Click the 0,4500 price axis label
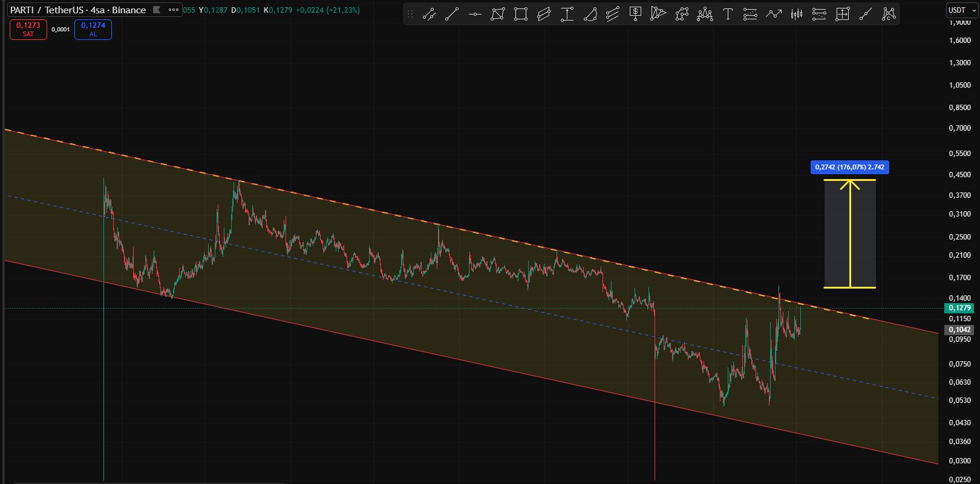The image size is (980, 484). (x=960, y=175)
